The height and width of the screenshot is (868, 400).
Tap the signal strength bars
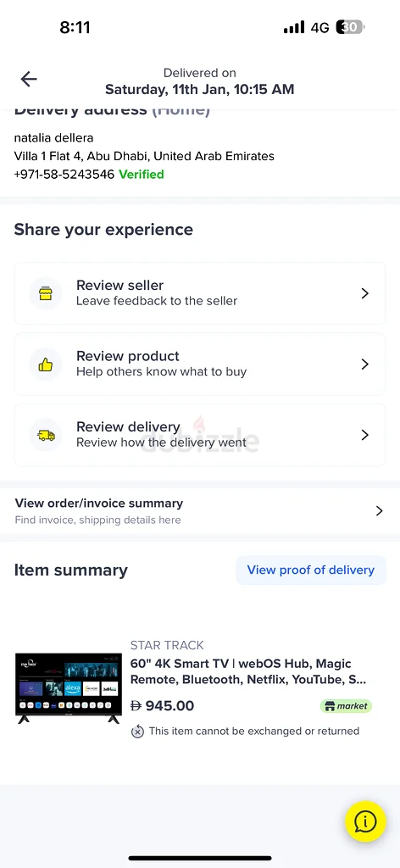coord(294,27)
